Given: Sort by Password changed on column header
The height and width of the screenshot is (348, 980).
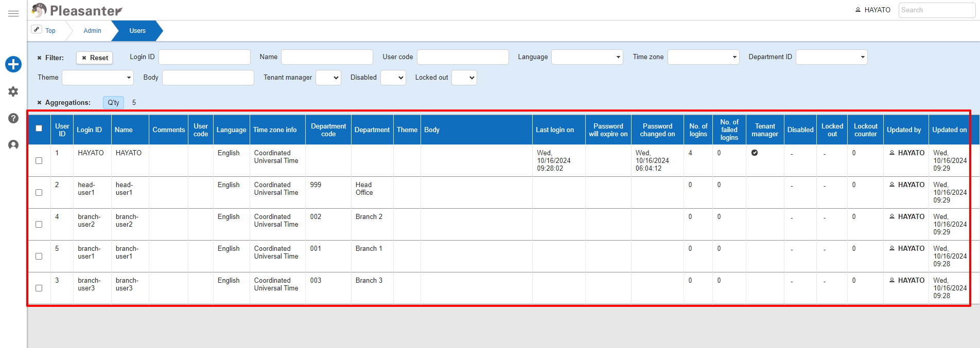Looking at the screenshot, I should click(x=657, y=130).
